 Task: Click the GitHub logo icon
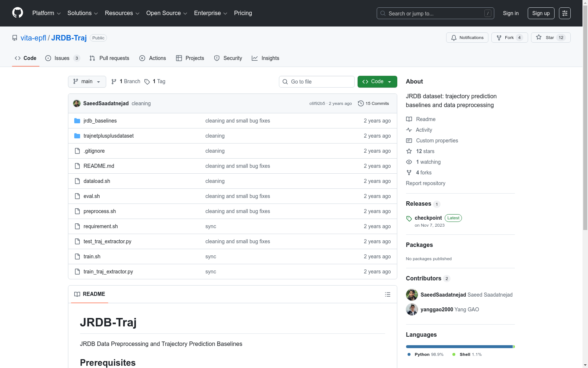[x=18, y=13]
